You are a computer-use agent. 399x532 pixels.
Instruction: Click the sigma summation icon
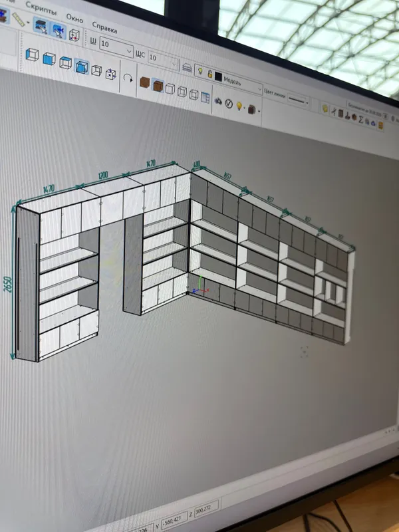click(x=360, y=120)
